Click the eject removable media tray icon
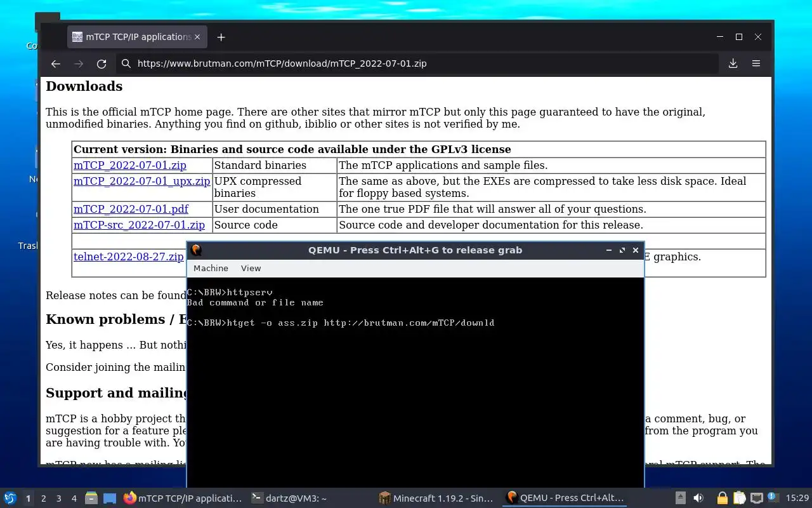812x508 pixels. pos(681,498)
